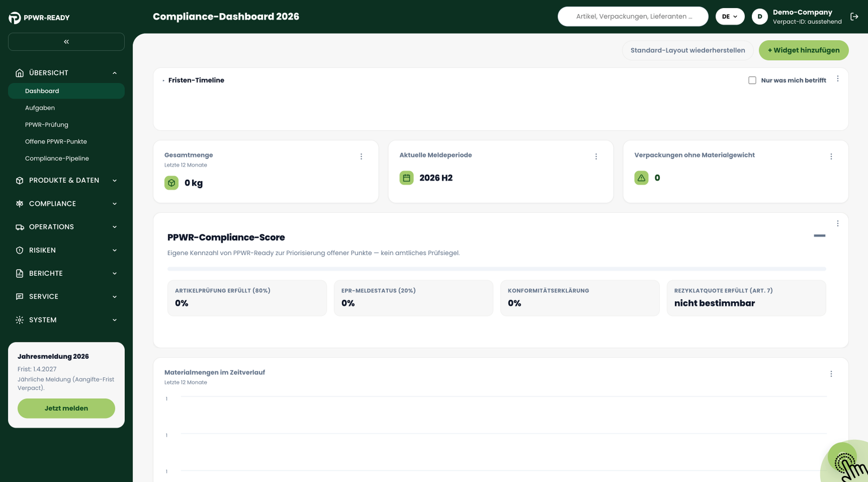This screenshot has width=868, height=482.
Task: Click the Demo-Company avatar D
Action: tap(759, 17)
